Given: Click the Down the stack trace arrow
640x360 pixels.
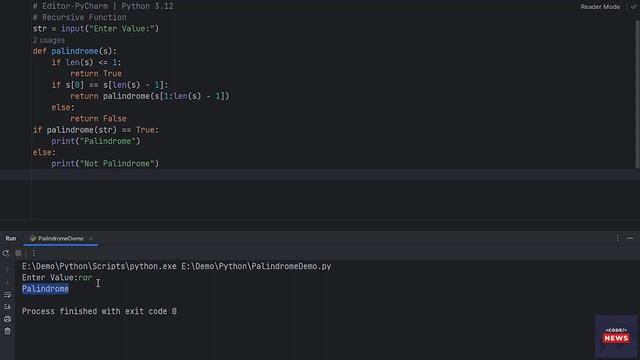Looking at the screenshot, I should coord(7,282).
